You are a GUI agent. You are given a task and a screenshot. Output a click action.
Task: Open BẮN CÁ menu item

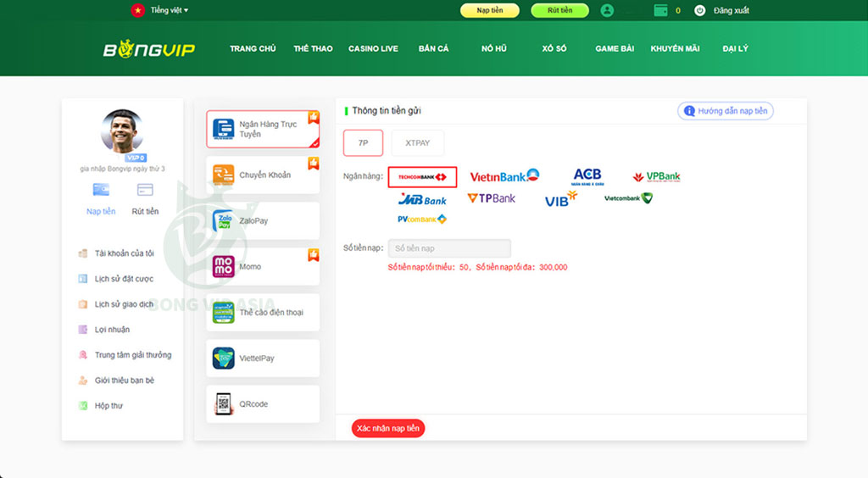tap(433, 48)
